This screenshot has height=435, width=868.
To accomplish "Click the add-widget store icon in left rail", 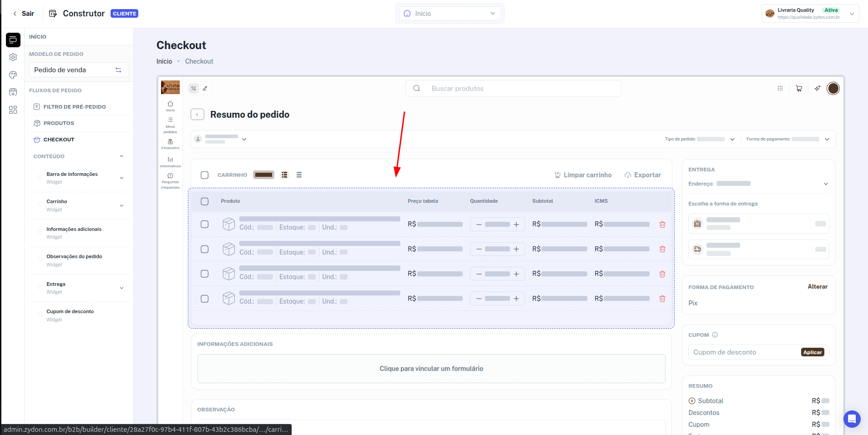I will click(13, 92).
